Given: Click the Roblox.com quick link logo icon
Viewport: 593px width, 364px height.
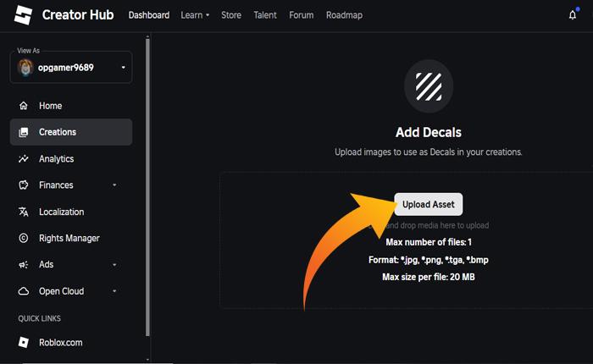Looking at the screenshot, I should click(x=24, y=343).
